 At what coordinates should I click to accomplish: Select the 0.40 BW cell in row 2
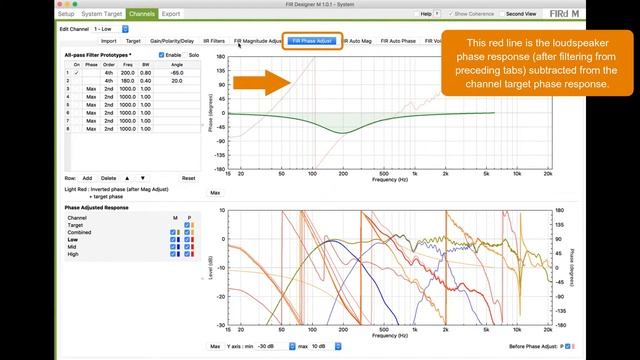(x=146, y=81)
